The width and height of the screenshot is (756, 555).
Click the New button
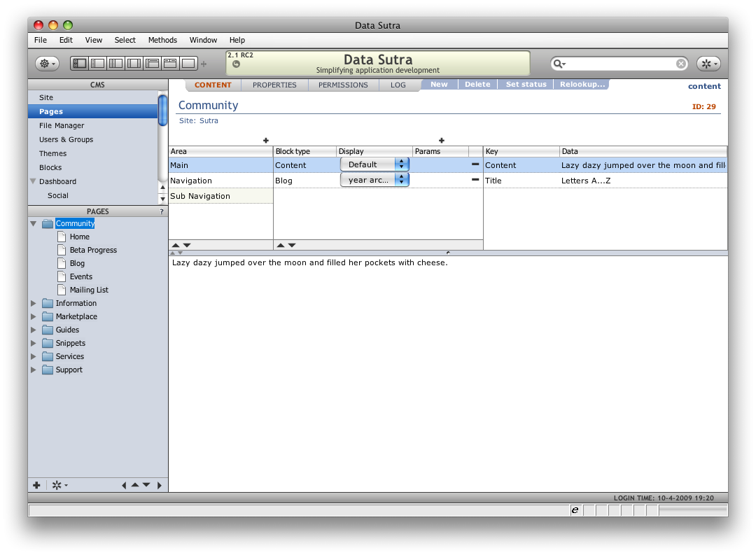[439, 85]
